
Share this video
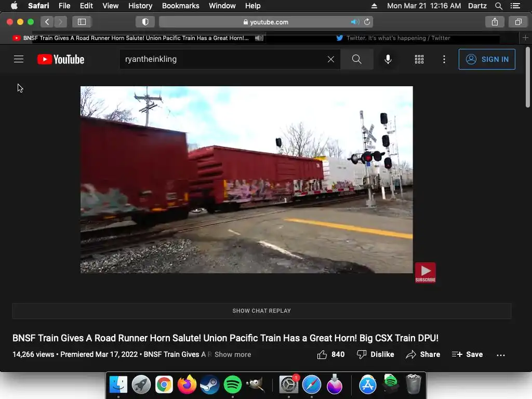pyautogui.click(x=423, y=354)
